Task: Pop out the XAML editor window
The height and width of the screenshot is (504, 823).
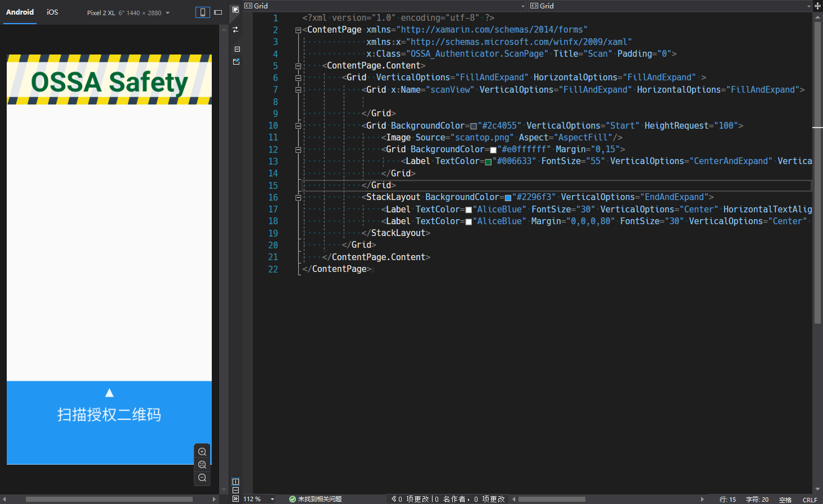Action: 236,62
